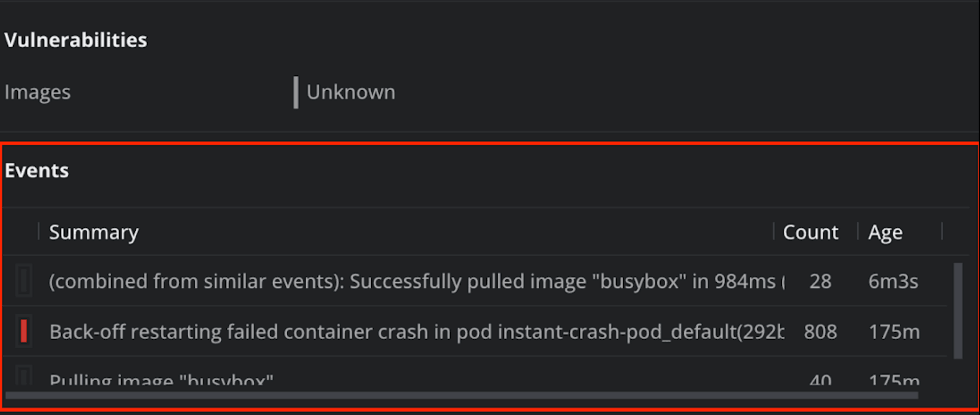This screenshot has height=415, width=980.
Task: Sort events by the Count column
Action: 810,232
